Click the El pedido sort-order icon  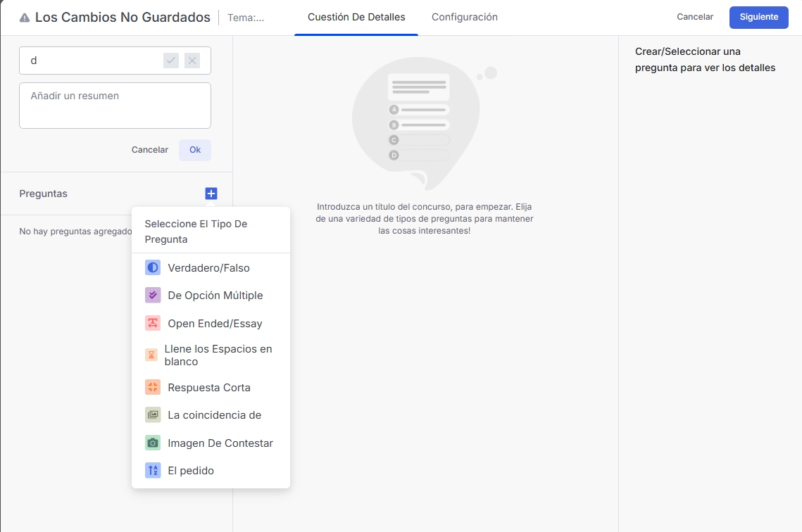pyautogui.click(x=152, y=470)
